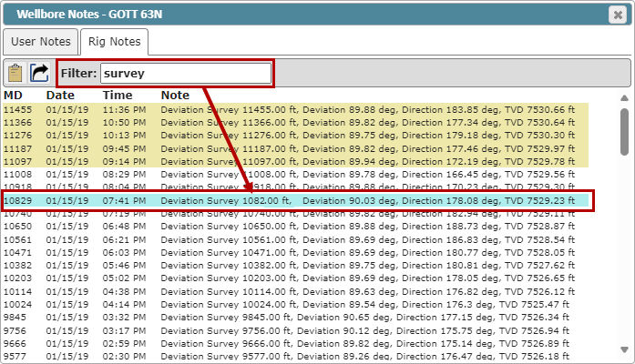Close the Wellbore Notes dialog
Screen dimensions: 635x364
(618, 15)
